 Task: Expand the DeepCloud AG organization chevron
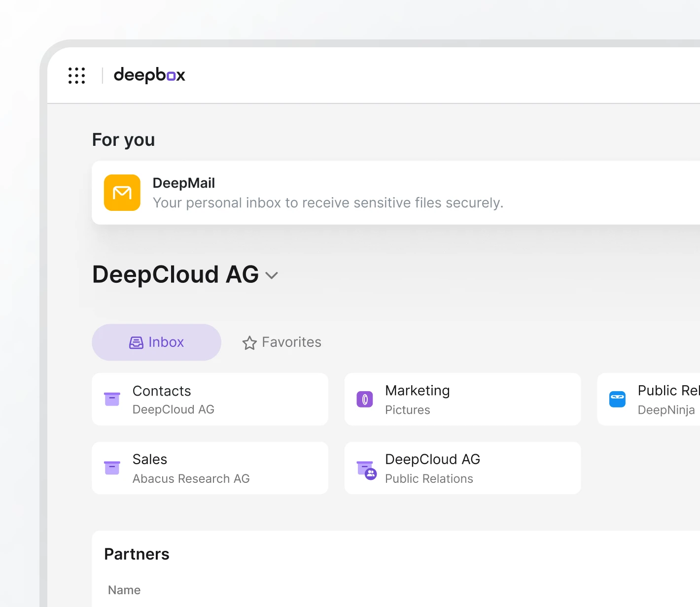point(272,275)
